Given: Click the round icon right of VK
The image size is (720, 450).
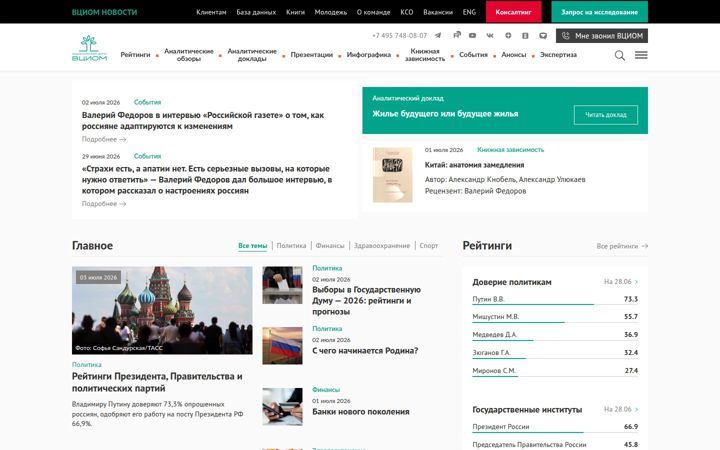Looking at the screenshot, I should 508,35.
